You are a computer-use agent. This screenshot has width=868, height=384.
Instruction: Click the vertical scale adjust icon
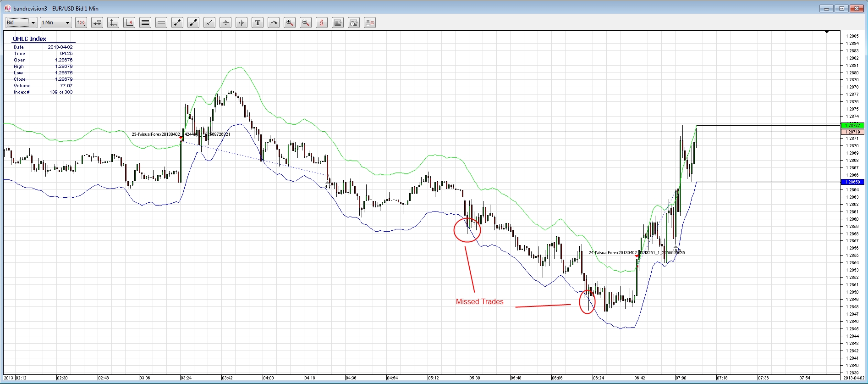pyautogui.click(x=113, y=22)
